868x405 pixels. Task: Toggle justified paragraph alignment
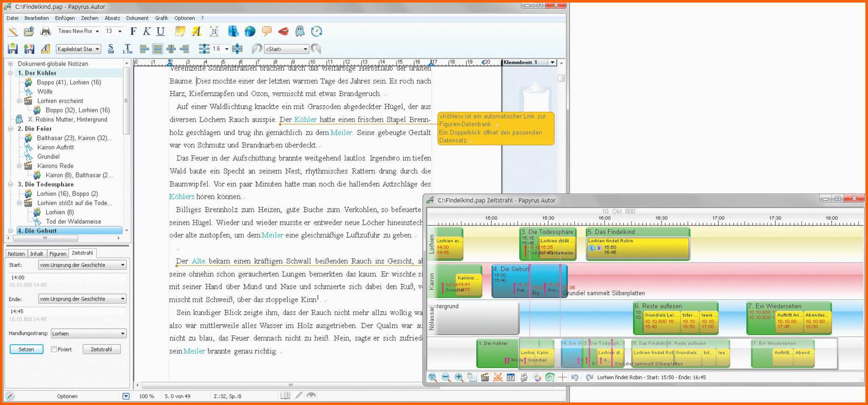coord(158,49)
